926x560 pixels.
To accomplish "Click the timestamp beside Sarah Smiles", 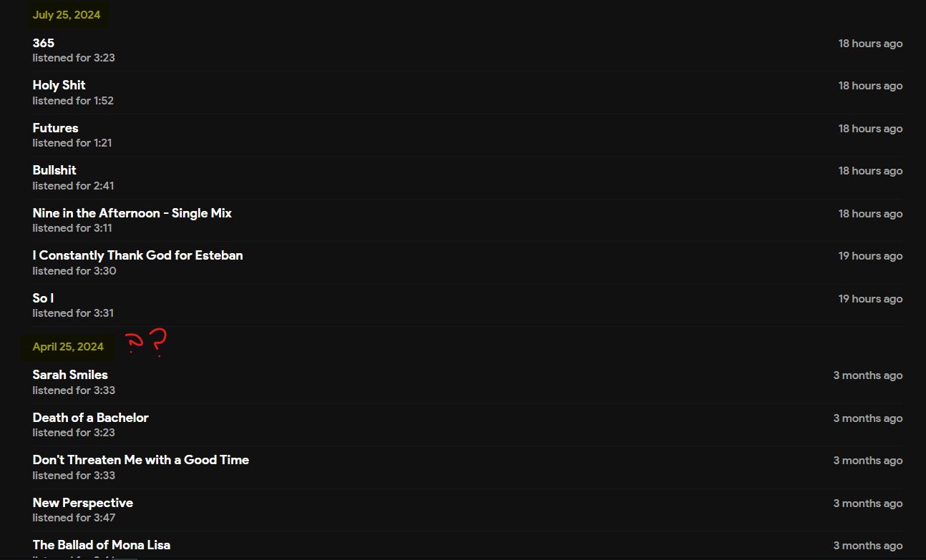I will coord(867,375).
